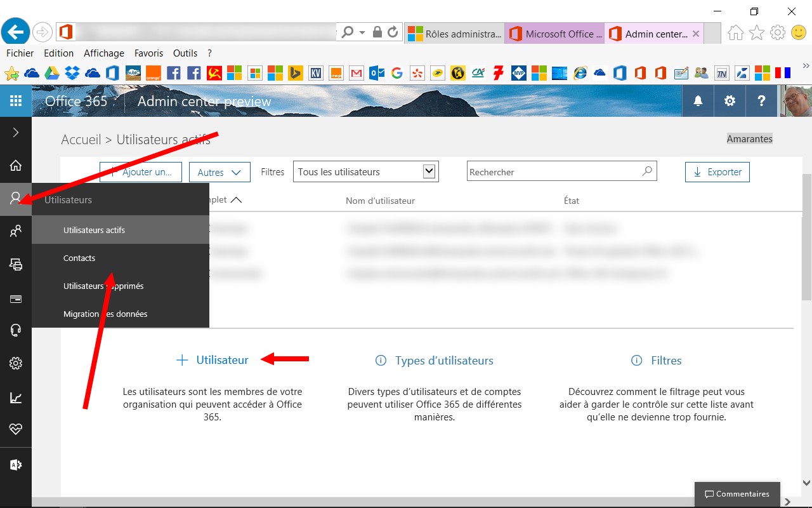The image size is (812, 508).
Task: Open the Internet Explorer favorite icon
Action: click(x=580, y=73)
